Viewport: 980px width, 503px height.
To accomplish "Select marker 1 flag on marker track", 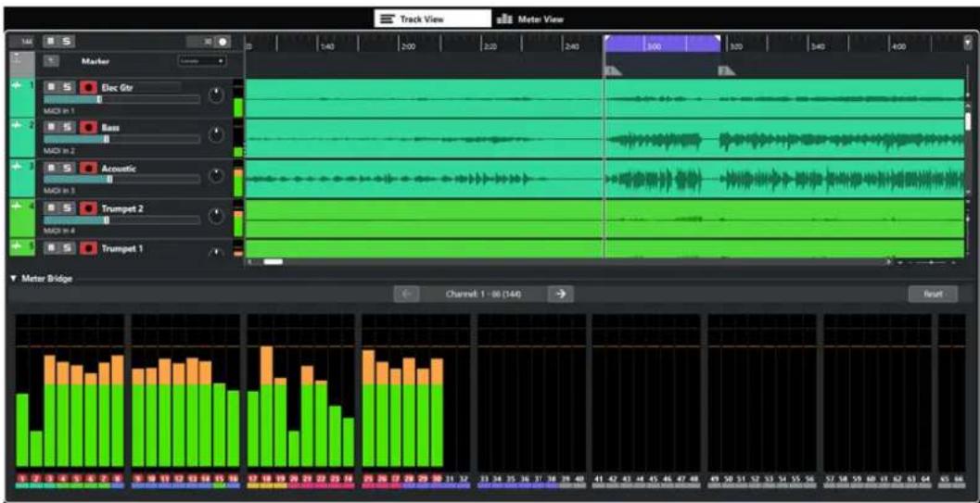I will tap(613, 71).
